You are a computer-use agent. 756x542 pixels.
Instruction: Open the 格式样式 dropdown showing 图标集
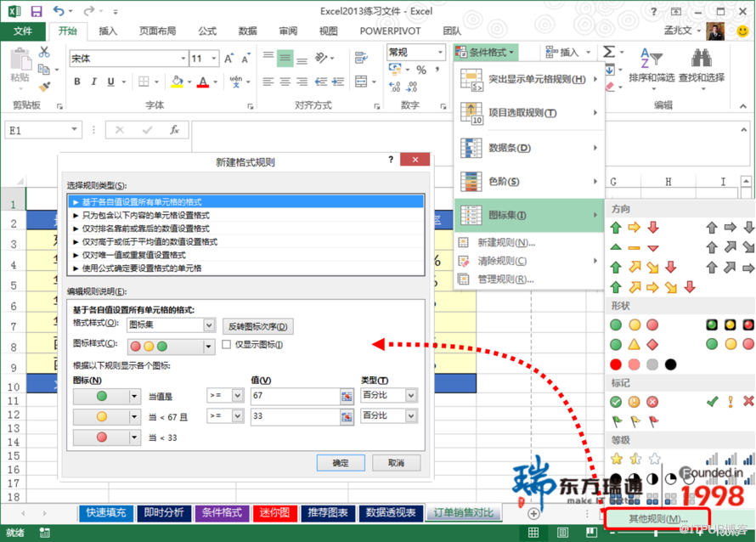click(x=209, y=325)
